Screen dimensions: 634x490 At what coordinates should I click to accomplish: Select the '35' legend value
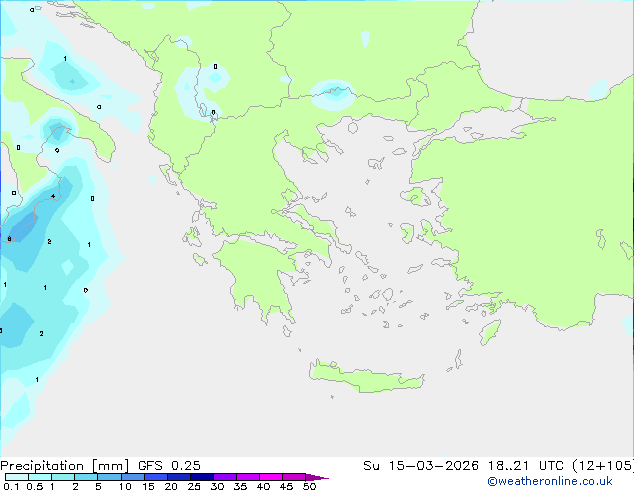click(240, 486)
